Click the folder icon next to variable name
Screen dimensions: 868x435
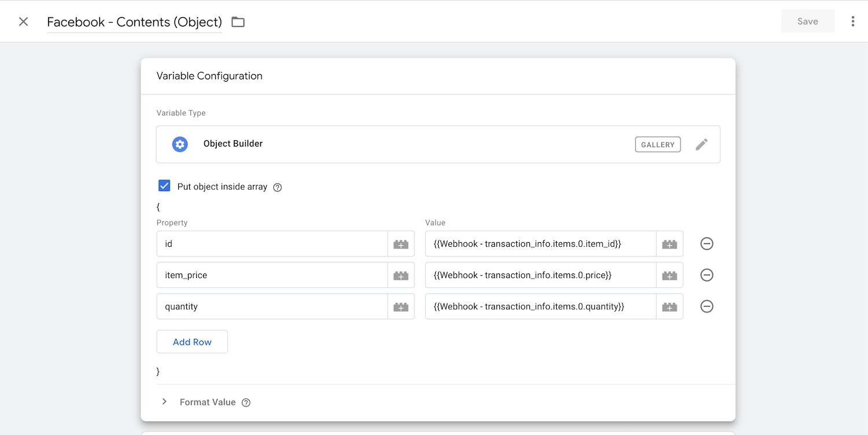tap(238, 22)
